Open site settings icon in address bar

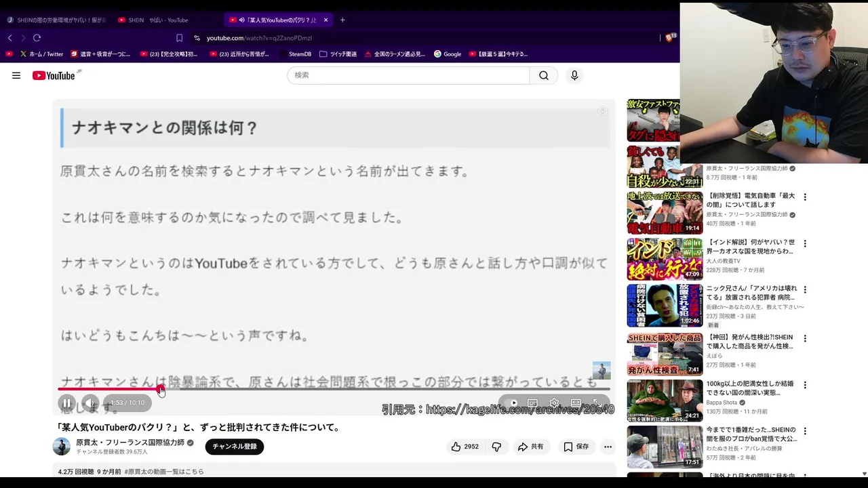[197, 38]
